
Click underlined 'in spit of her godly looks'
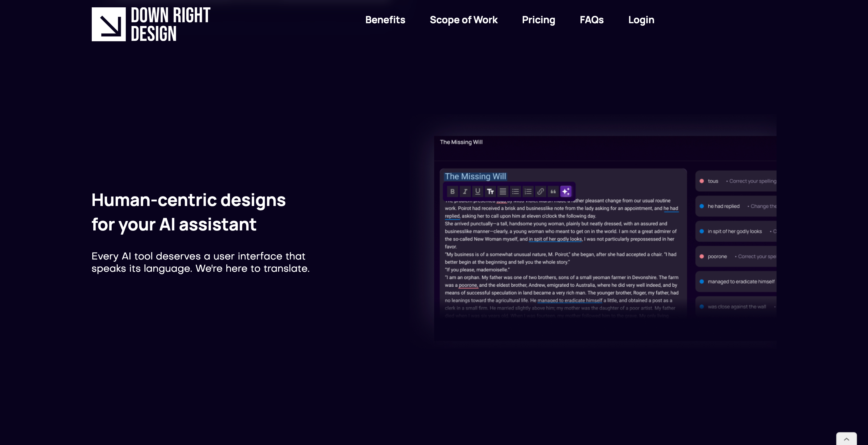pyautogui.click(x=555, y=239)
